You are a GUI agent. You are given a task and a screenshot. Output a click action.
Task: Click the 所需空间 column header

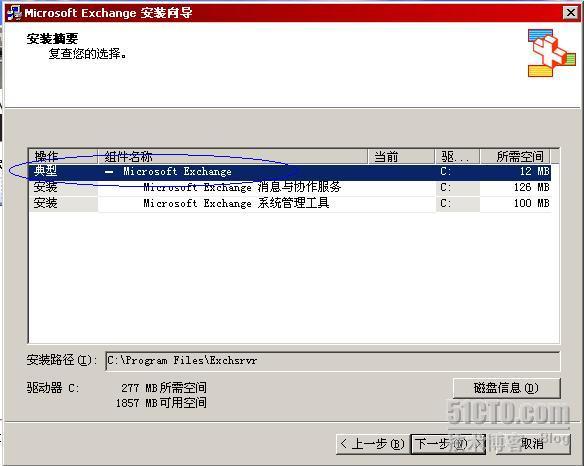(x=515, y=156)
